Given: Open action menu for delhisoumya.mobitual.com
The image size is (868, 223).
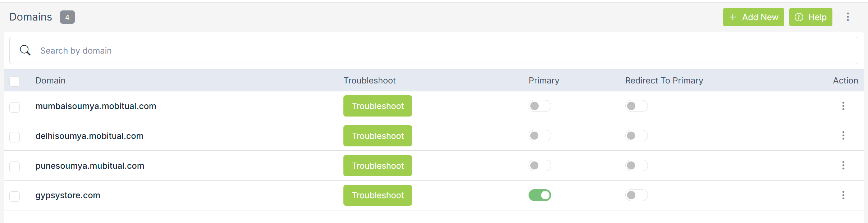Looking at the screenshot, I should [843, 136].
